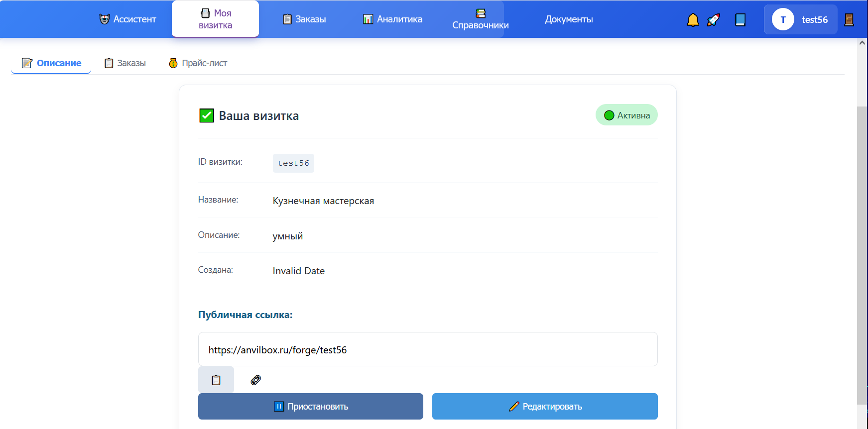Go to Заказы in top navigation
Viewport: 868px width, 429px height.
click(304, 19)
